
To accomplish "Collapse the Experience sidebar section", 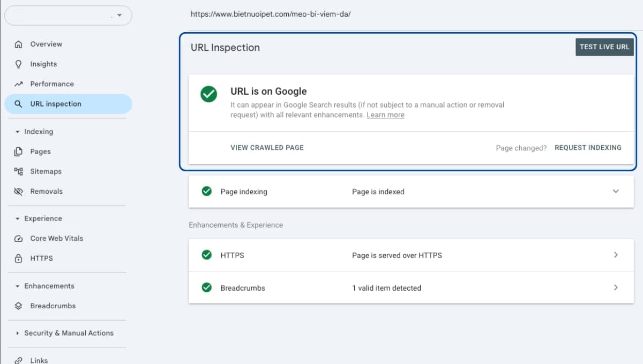I will (x=17, y=219).
